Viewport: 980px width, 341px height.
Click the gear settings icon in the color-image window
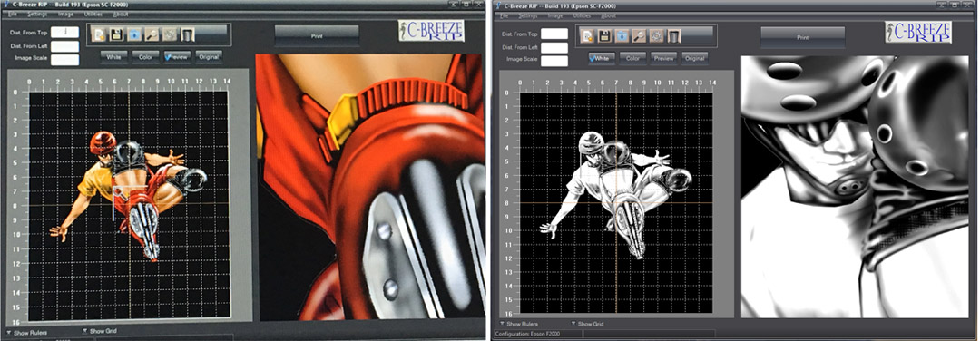(170, 34)
